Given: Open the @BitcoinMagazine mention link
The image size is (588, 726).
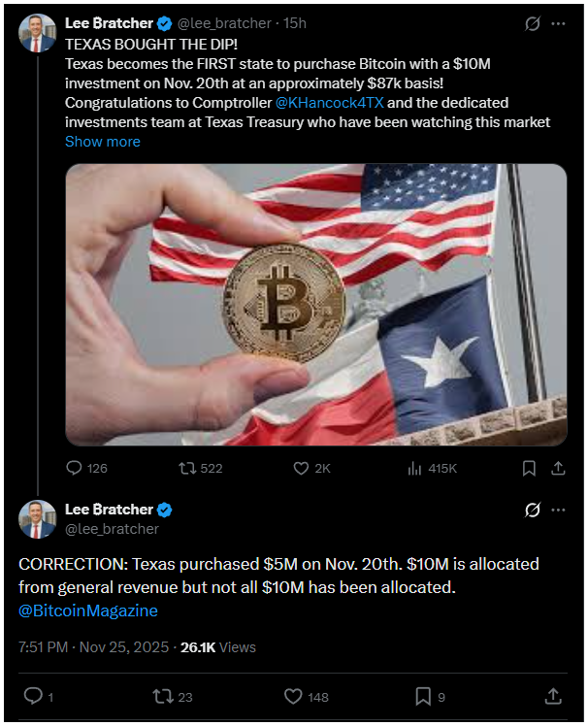Looking at the screenshot, I should click(88, 611).
